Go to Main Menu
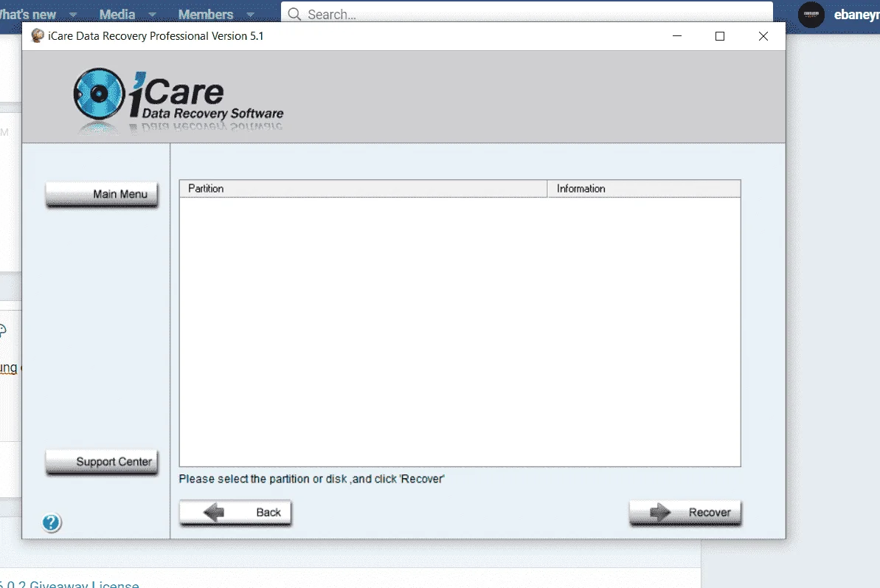The width and height of the screenshot is (880, 588). (102, 195)
